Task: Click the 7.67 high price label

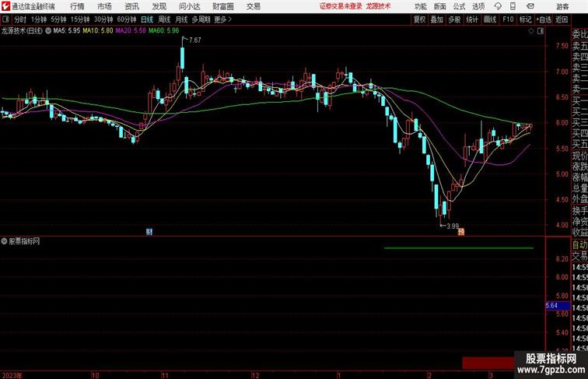Action: coord(195,40)
